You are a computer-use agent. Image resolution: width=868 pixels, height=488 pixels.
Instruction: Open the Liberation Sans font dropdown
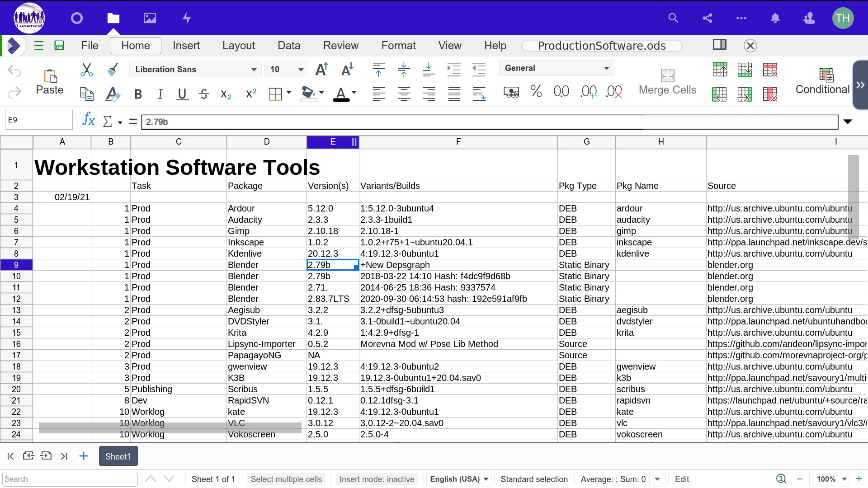195,70
